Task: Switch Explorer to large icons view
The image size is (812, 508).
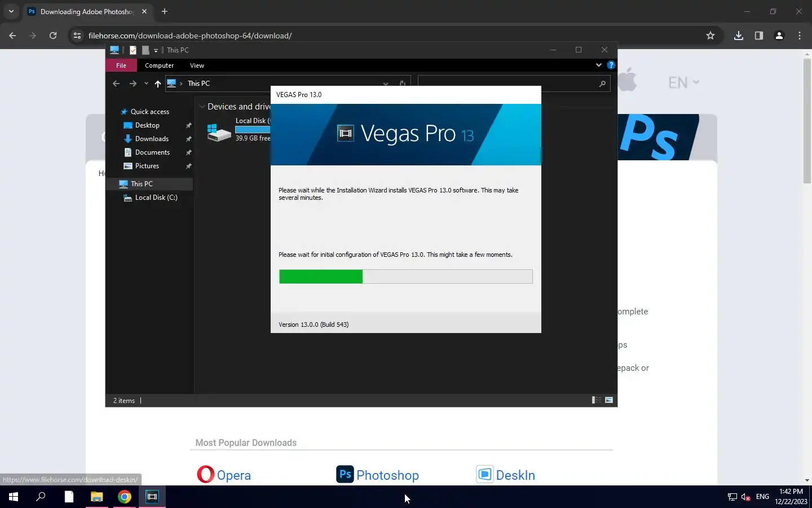Action: click(609, 400)
